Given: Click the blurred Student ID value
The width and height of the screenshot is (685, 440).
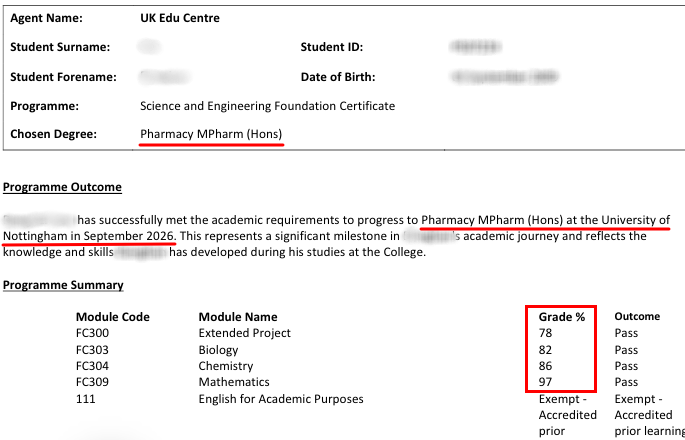Looking at the screenshot, I should tap(475, 47).
